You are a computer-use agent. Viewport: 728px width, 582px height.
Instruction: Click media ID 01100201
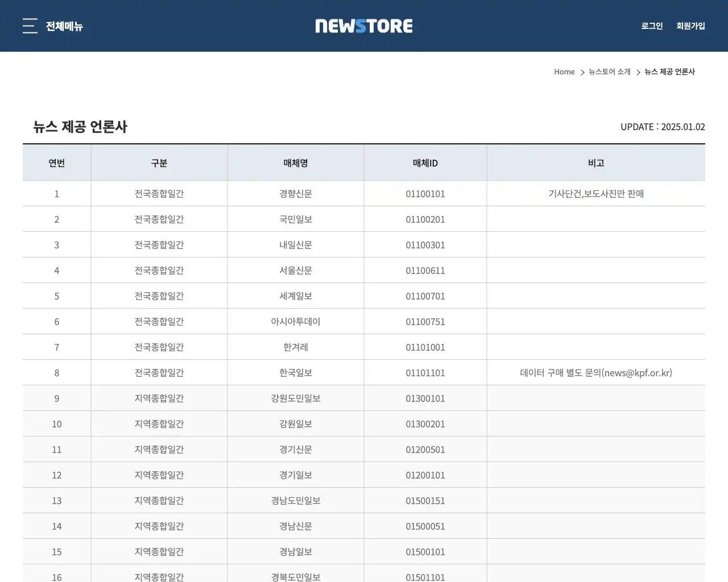(x=425, y=219)
